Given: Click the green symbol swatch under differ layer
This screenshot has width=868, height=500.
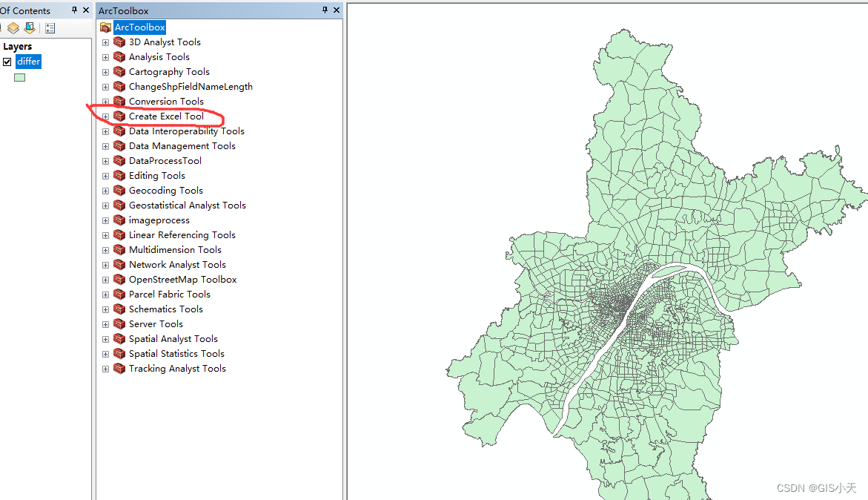Looking at the screenshot, I should pyautogui.click(x=19, y=76).
